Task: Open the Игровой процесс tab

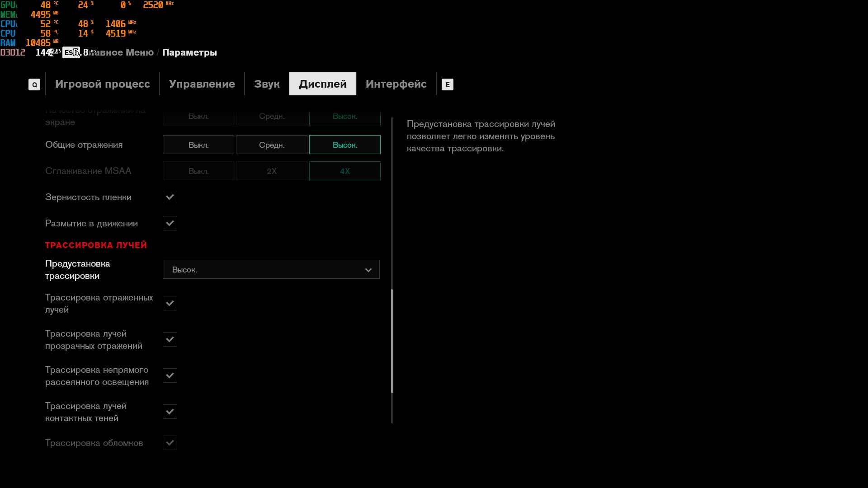Action: pyautogui.click(x=103, y=84)
